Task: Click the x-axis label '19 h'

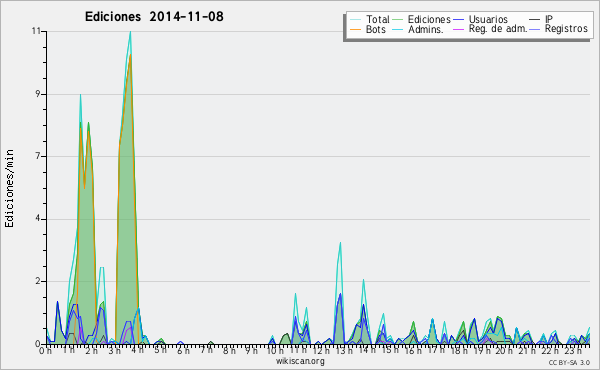Action: tap(482, 350)
